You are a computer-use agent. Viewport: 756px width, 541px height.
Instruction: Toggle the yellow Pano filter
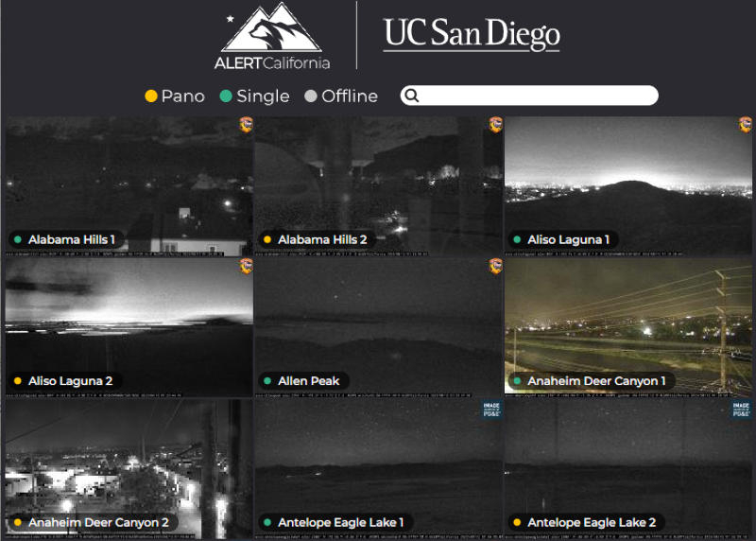pos(175,96)
